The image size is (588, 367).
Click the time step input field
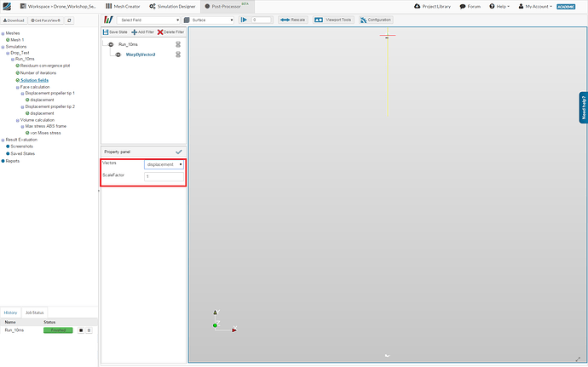point(262,20)
